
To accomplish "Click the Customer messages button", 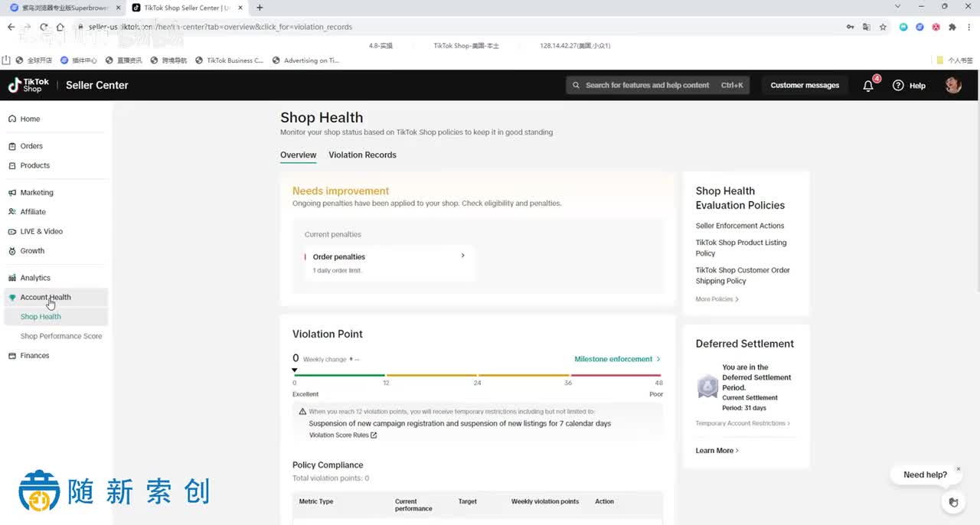I will [x=805, y=85].
